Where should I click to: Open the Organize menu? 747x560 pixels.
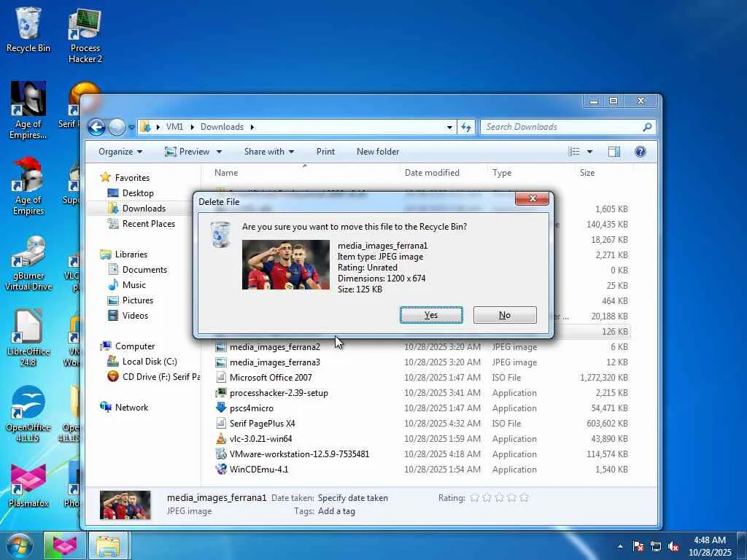pyautogui.click(x=120, y=152)
